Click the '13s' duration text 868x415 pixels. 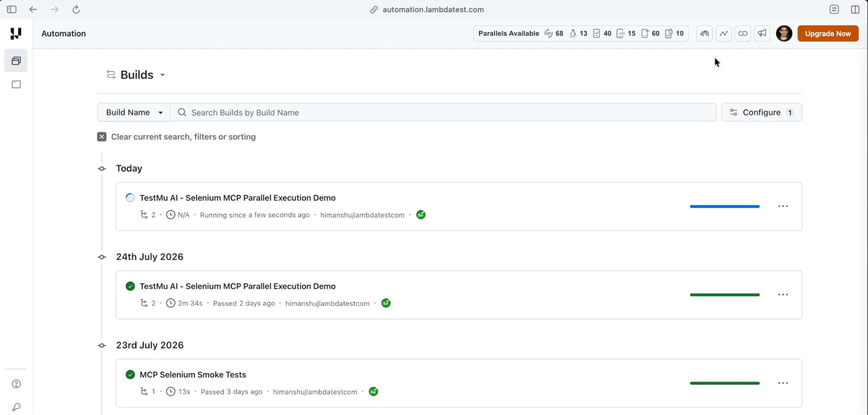tap(184, 392)
